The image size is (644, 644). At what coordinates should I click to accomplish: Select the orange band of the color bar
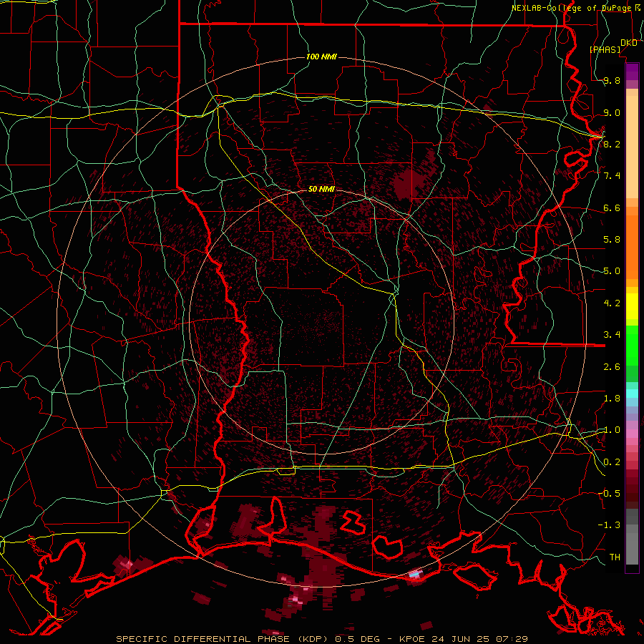(x=632, y=246)
